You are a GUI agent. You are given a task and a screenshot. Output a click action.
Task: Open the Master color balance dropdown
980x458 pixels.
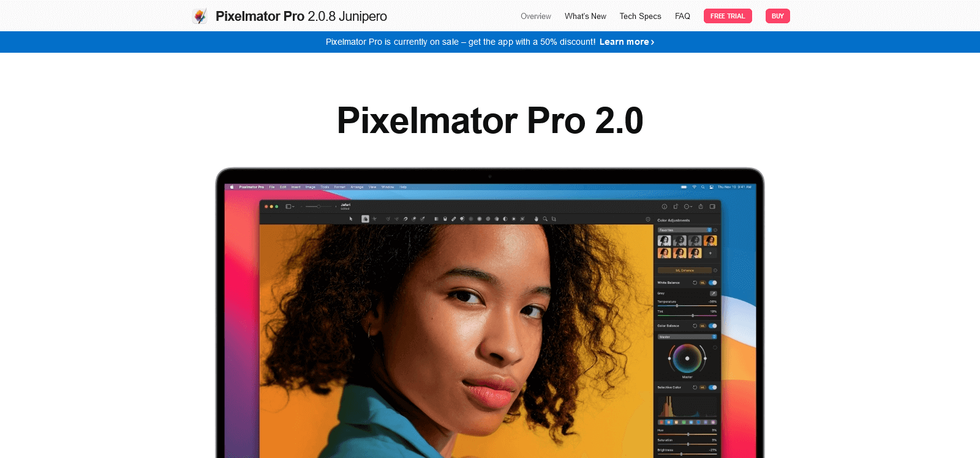click(x=687, y=337)
